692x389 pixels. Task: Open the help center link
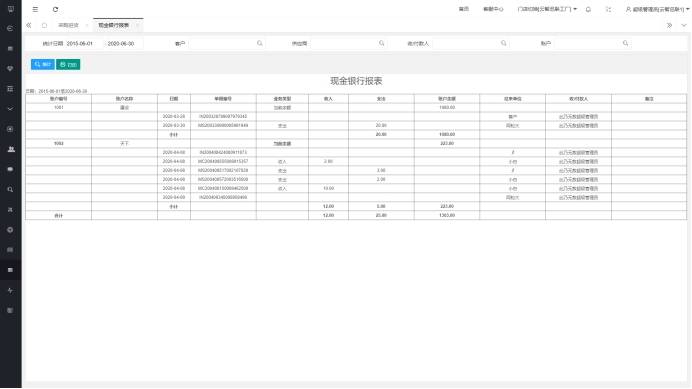point(493,9)
